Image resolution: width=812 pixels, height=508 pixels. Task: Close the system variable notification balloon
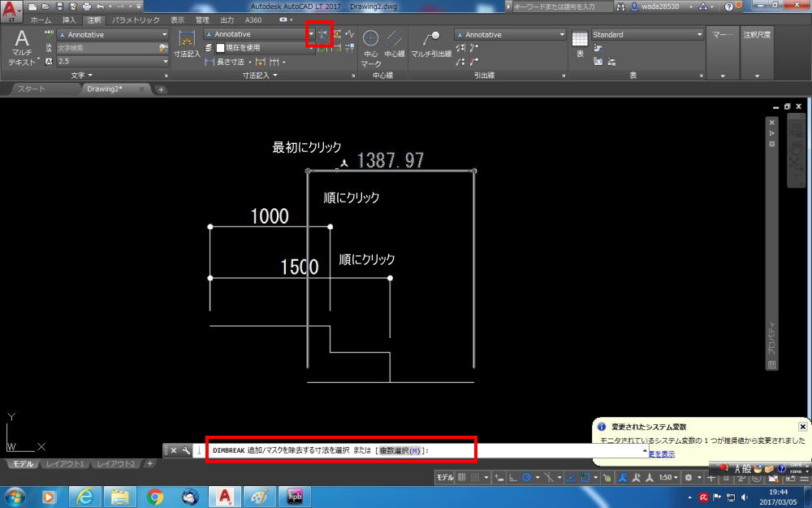point(802,427)
